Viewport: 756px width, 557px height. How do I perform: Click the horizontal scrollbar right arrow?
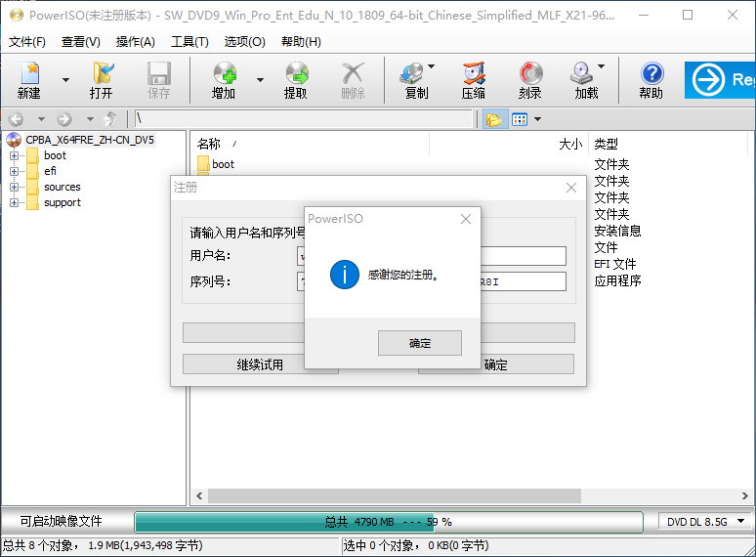point(744,495)
